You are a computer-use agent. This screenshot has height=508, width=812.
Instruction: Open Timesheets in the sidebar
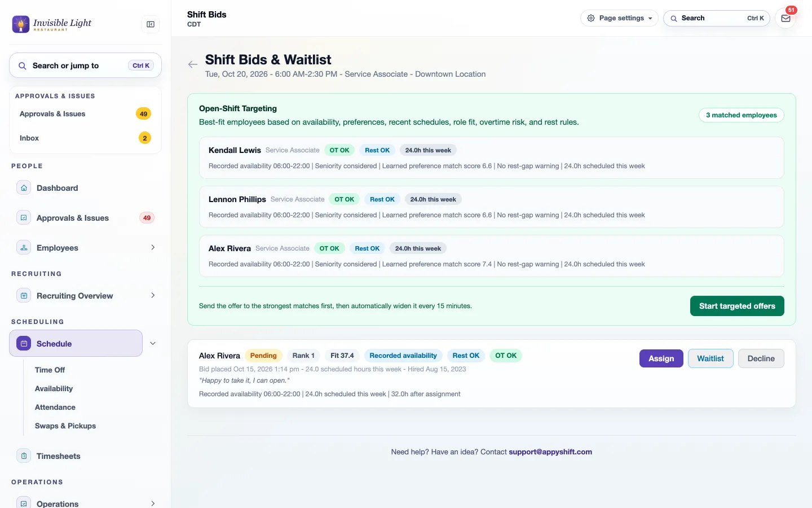[59, 456]
